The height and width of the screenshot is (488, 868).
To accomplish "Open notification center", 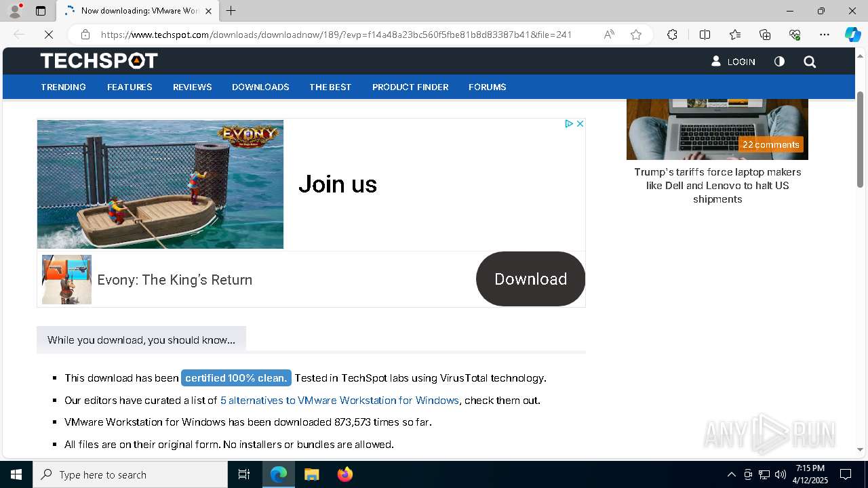I will pos(846,474).
